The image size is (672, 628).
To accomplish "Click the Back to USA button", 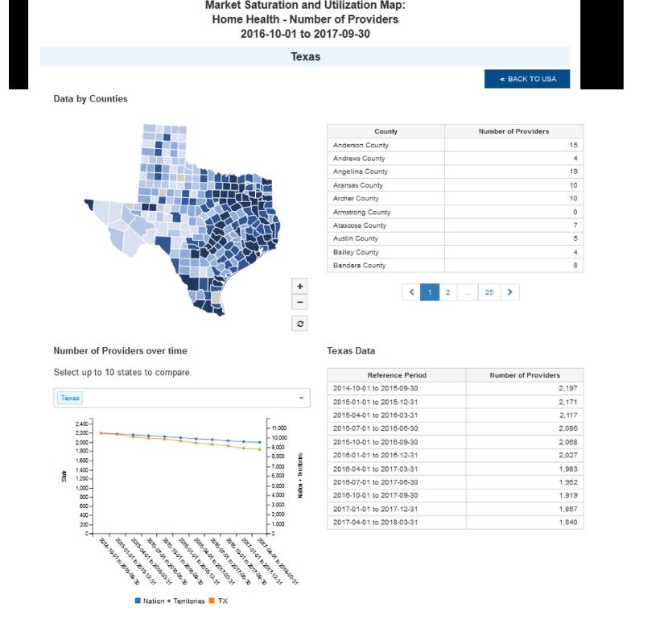I will (x=526, y=79).
